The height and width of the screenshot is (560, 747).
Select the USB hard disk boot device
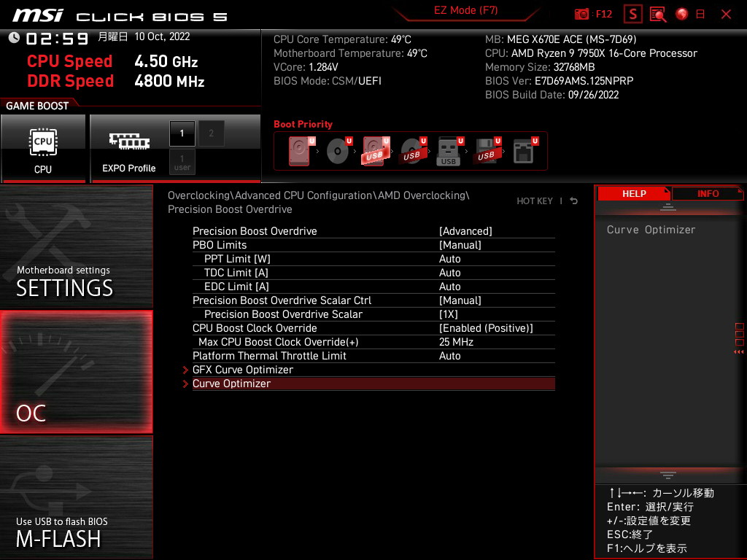[x=376, y=151]
